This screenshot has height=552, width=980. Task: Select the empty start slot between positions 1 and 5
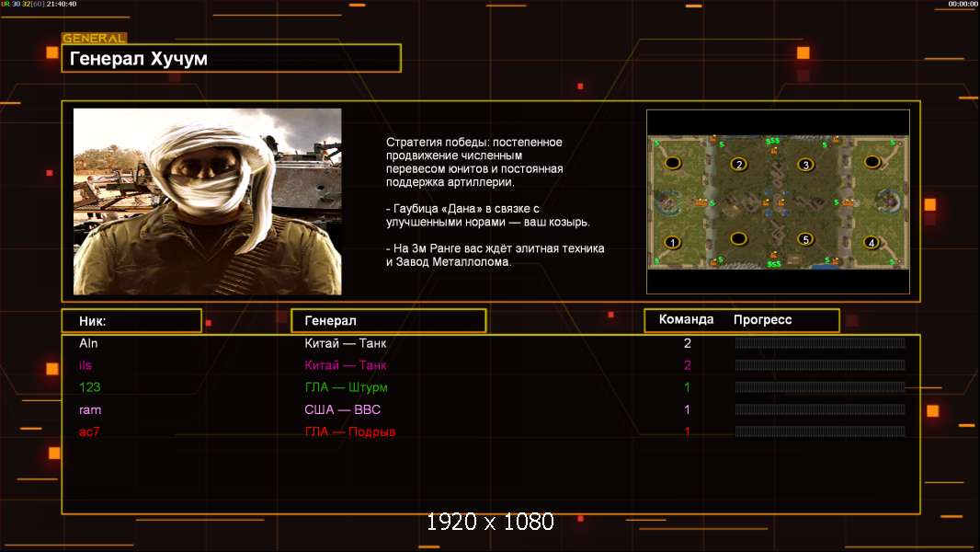(739, 238)
